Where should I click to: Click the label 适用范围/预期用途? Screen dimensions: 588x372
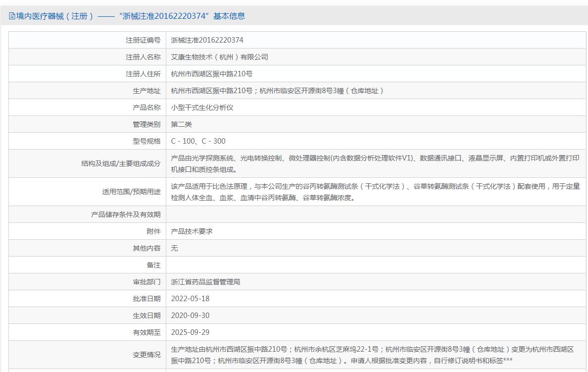[x=131, y=192]
